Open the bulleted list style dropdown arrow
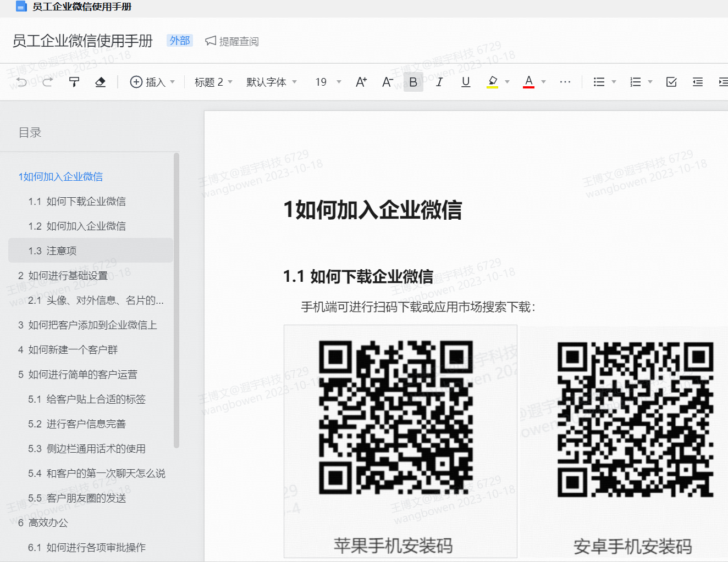Image resolution: width=728 pixels, height=562 pixels. point(614,82)
